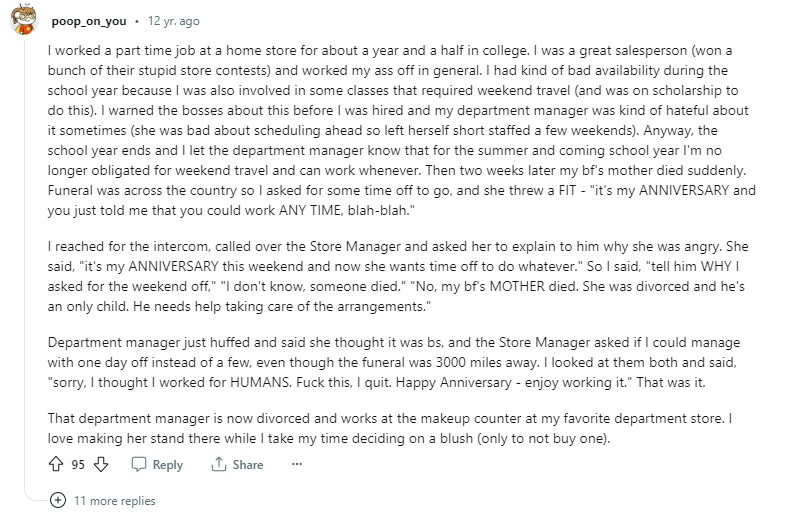Open the three-dot more options menu
808x525 pixels.
click(x=297, y=464)
